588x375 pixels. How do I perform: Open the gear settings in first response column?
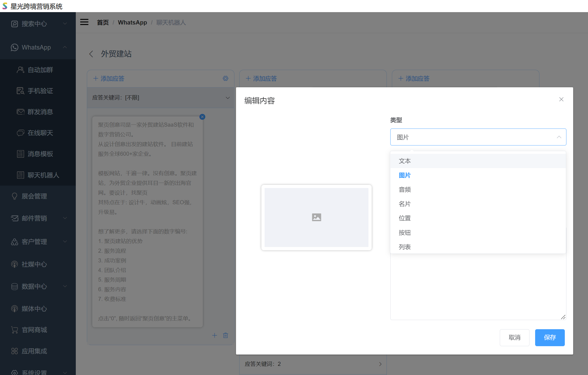coord(225,78)
